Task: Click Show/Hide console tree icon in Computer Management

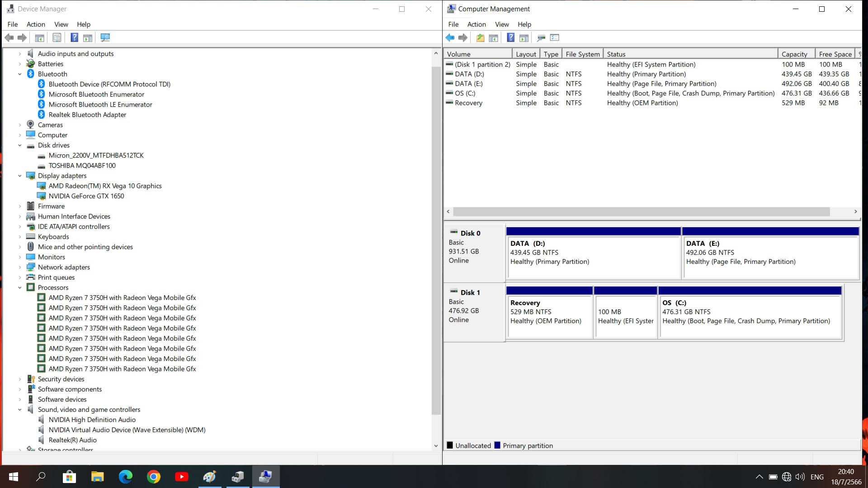Action: tap(493, 38)
